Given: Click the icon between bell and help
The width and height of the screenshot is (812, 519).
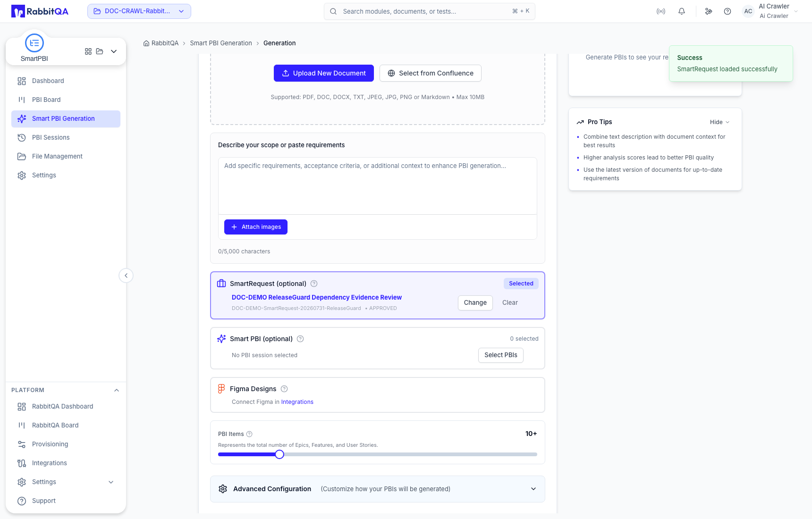Looking at the screenshot, I should tap(709, 11).
